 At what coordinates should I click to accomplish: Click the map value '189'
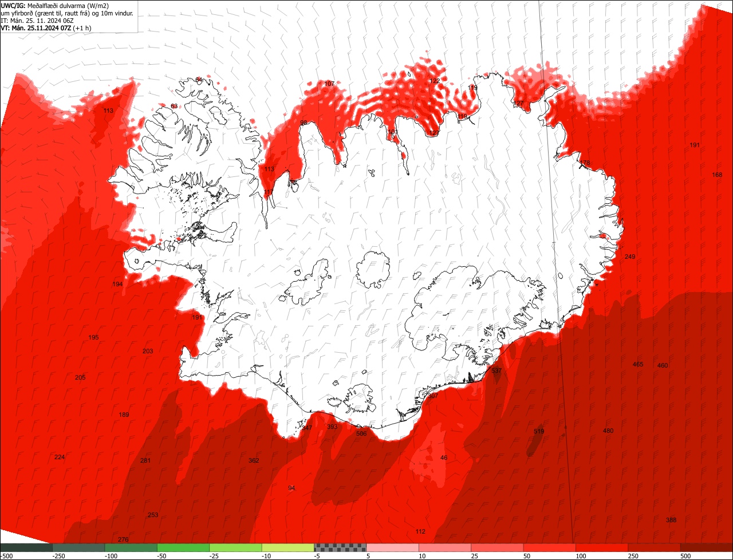pos(124,415)
